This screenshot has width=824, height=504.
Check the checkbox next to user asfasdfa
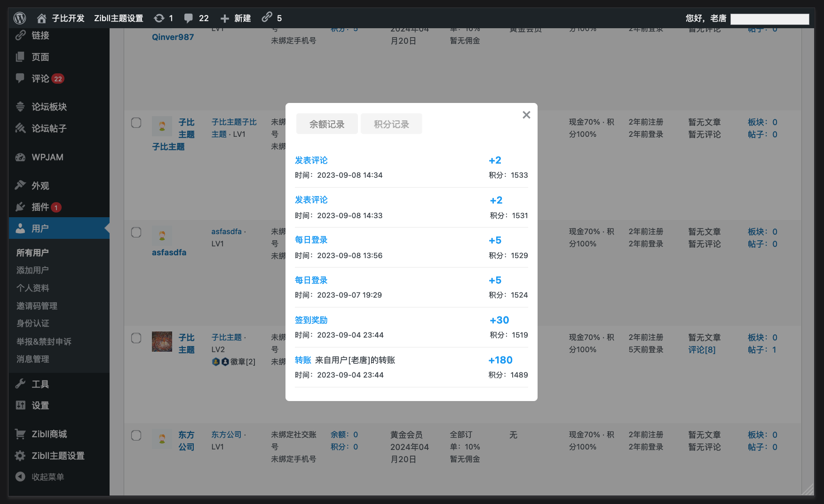[x=136, y=232]
